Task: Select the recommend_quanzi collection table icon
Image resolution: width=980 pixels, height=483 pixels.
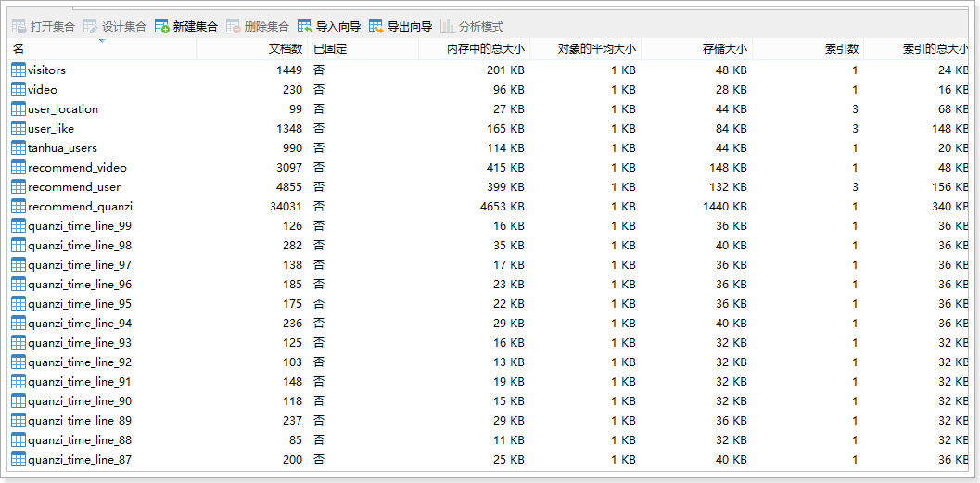Action: [19, 206]
